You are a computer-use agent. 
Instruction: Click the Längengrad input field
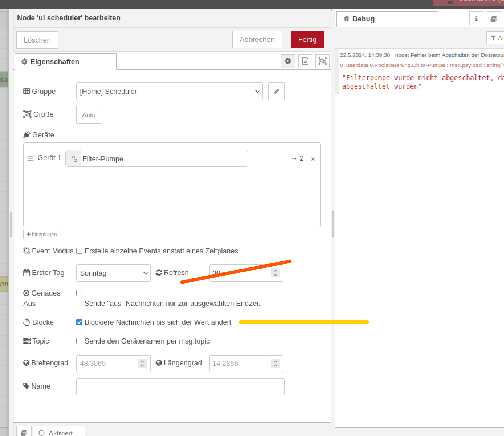click(246, 364)
